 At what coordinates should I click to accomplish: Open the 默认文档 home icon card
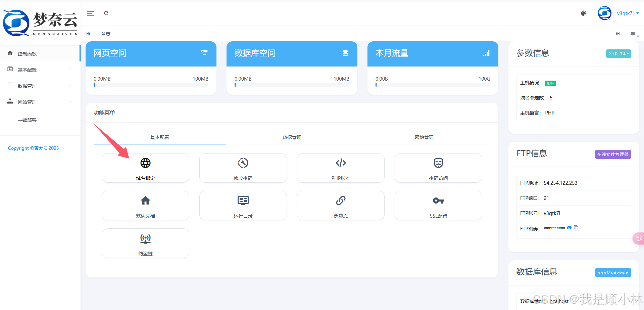coord(145,206)
